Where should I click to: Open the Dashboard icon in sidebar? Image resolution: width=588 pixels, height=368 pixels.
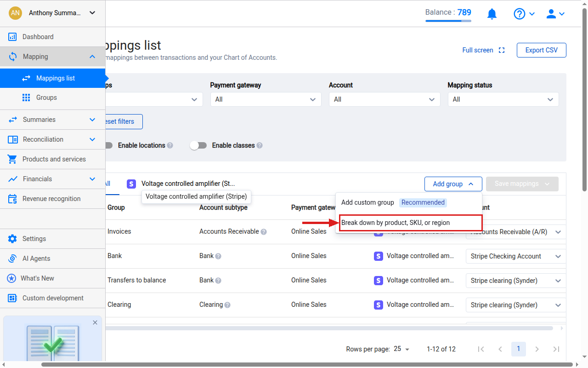[x=13, y=37]
